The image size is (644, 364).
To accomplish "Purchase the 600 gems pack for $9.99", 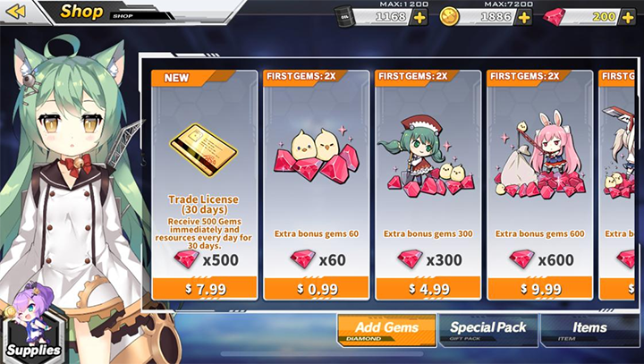I will [540, 288].
